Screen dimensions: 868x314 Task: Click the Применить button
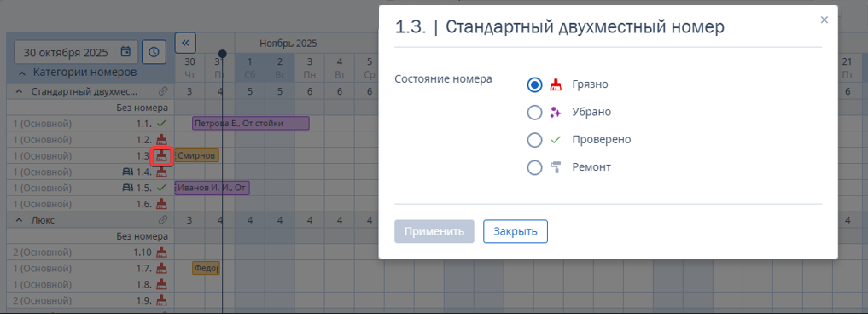[434, 231]
